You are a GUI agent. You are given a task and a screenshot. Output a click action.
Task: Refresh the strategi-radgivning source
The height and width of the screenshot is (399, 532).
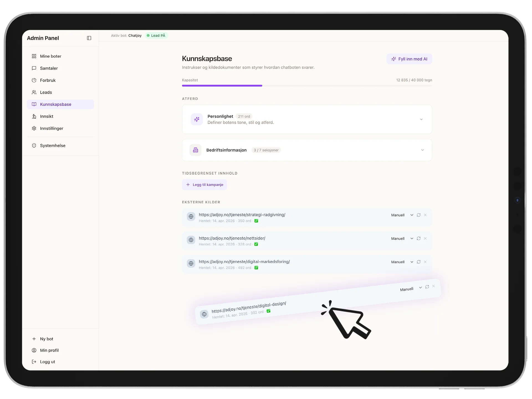[x=418, y=215]
